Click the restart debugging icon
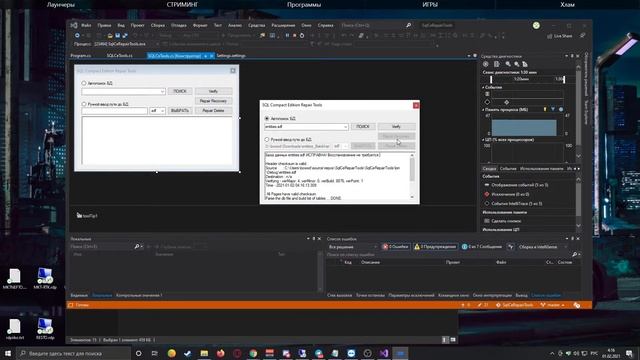The height and width of the screenshot is (360, 640). [302, 36]
